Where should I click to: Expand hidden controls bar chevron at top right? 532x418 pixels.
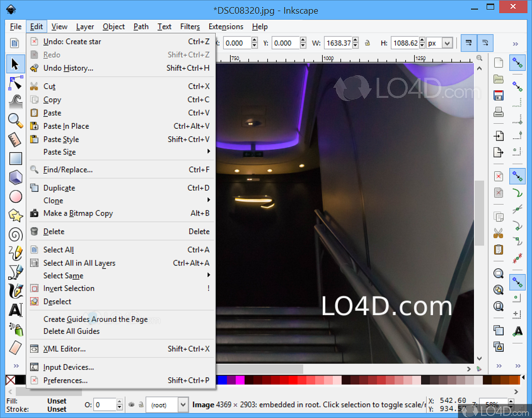[x=515, y=44]
